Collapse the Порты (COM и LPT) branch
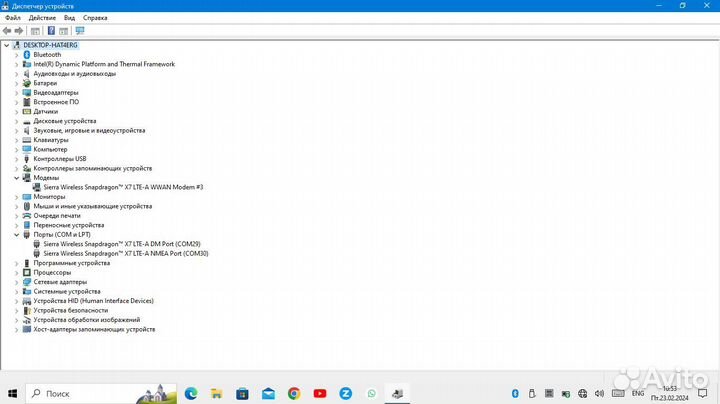Image resolution: width=720 pixels, height=404 pixels. point(17,234)
